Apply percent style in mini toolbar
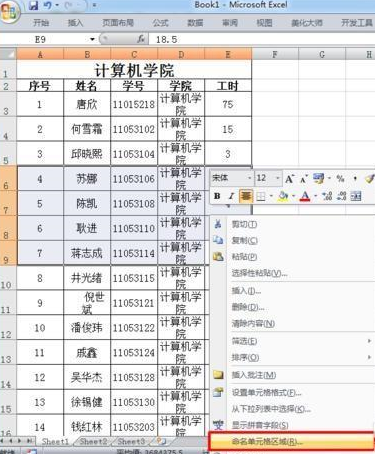The width and height of the screenshot is (375, 454). tap(340, 179)
